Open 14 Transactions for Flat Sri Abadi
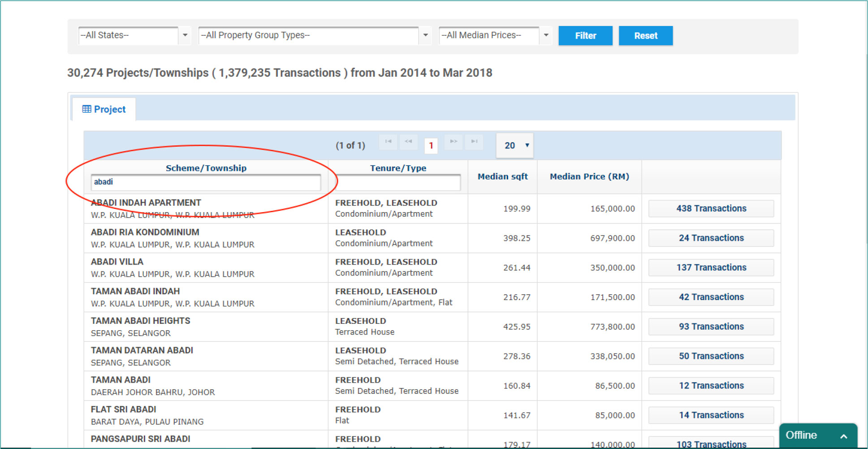Image resolution: width=868 pixels, height=449 pixels. tap(711, 415)
